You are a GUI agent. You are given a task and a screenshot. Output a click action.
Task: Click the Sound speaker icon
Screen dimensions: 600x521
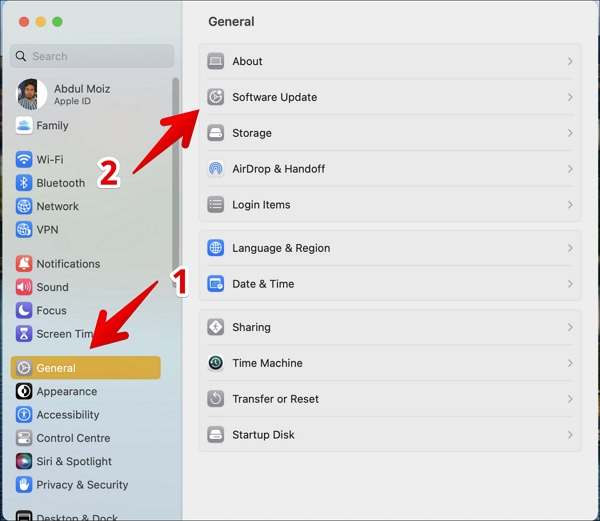[24, 287]
